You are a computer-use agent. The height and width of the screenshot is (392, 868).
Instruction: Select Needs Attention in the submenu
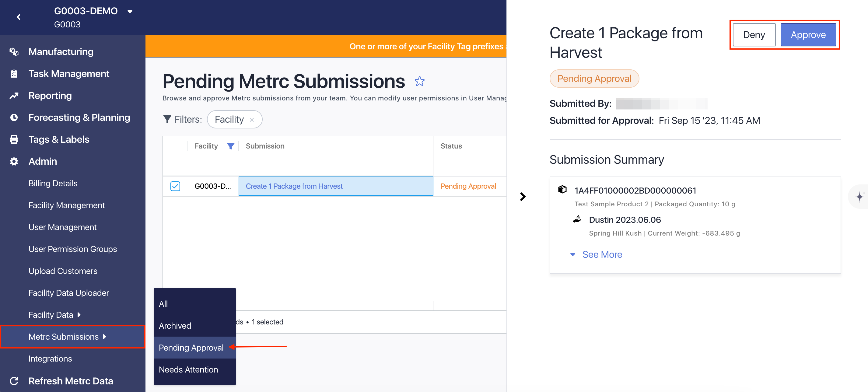(x=195, y=369)
